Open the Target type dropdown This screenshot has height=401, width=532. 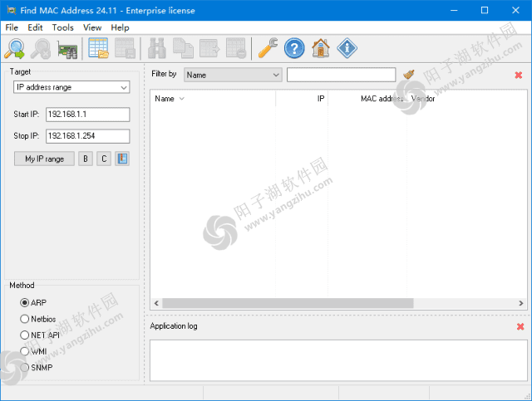(71, 87)
